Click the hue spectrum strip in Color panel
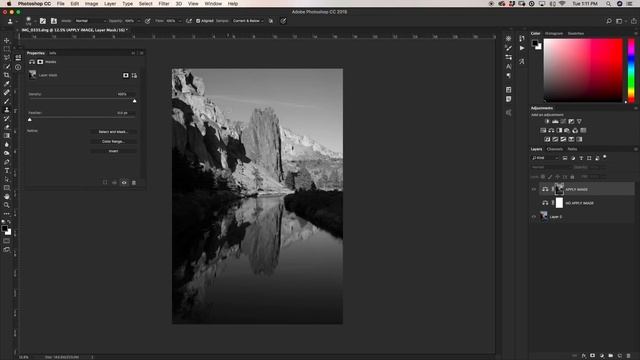640x360 pixels. (x=631, y=70)
